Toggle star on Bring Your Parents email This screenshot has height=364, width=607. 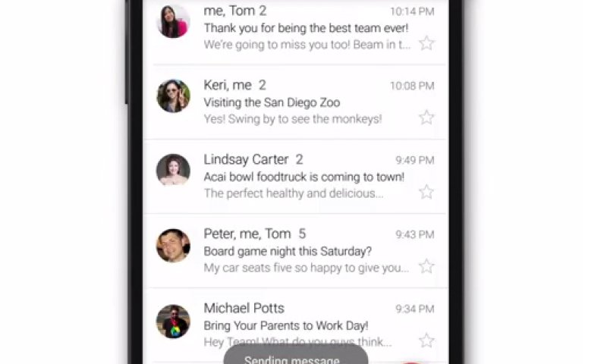pos(426,340)
